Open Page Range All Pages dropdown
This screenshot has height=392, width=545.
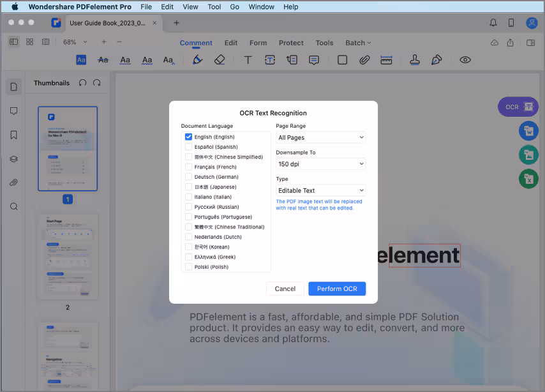point(320,137)
